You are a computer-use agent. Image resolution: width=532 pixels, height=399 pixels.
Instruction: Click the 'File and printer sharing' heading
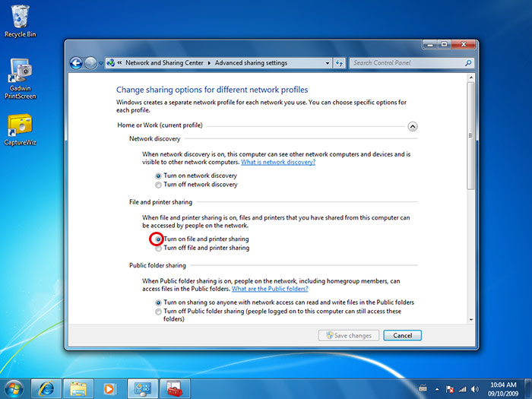tap(160, 202)
